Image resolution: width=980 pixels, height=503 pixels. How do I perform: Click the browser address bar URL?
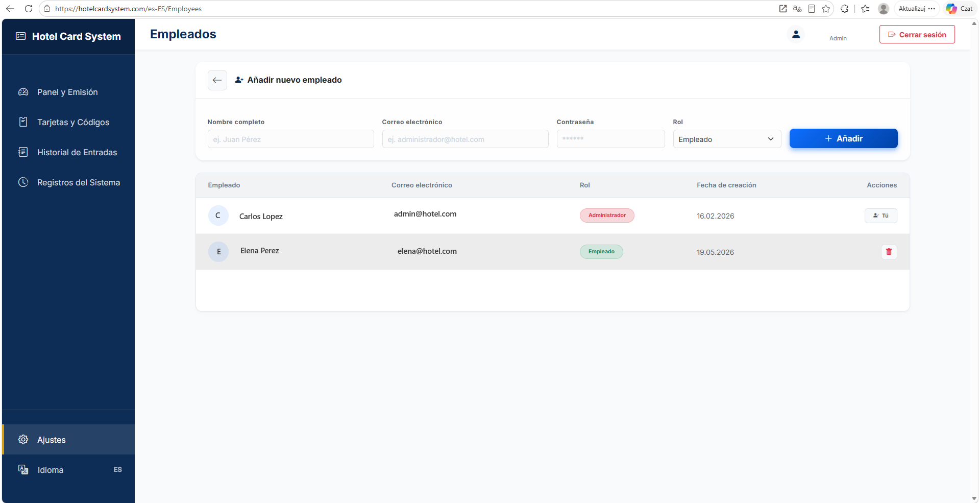[128, 9]
